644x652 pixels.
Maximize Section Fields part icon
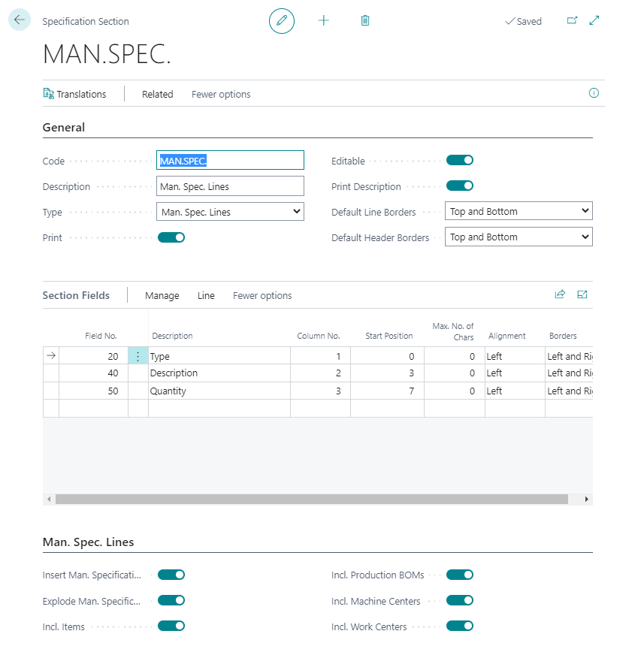point(582,294)
